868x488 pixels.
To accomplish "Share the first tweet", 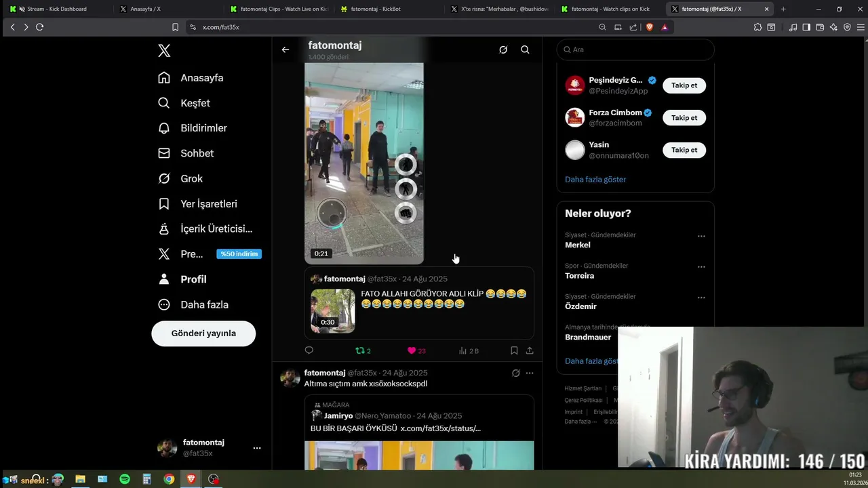I will click(x=530, y=350).
